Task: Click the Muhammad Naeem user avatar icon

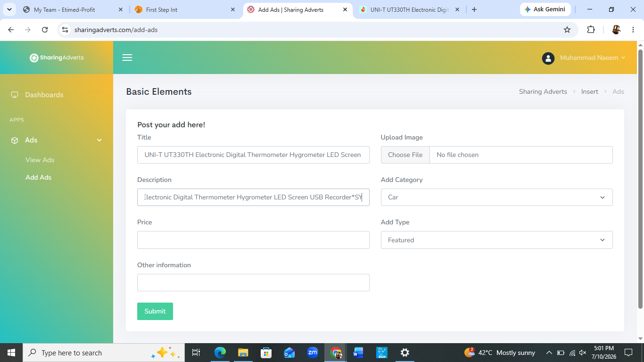Action: coord(548,58)
